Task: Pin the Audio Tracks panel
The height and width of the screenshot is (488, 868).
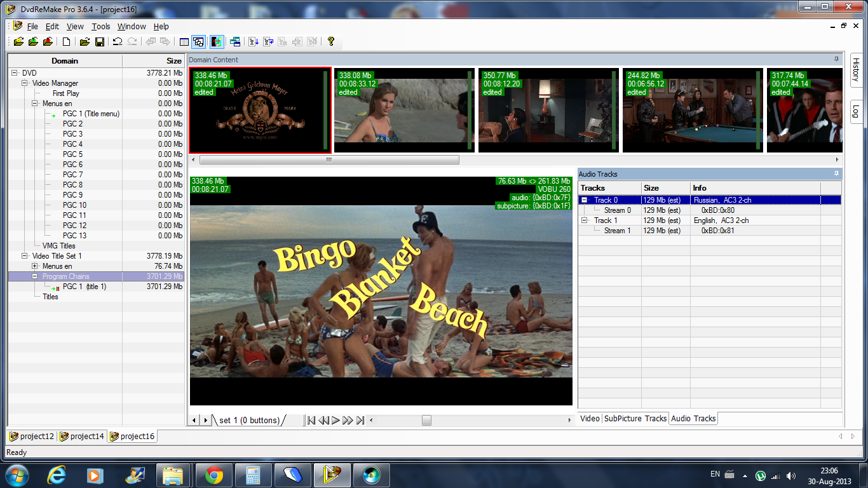Action: (836, 173)
